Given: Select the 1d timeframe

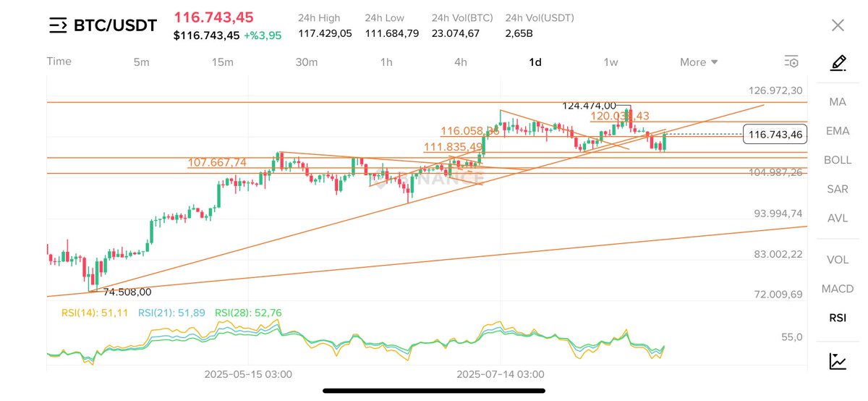Looking at the screenshot, I should pyautogui.click(x=535, y=62).
